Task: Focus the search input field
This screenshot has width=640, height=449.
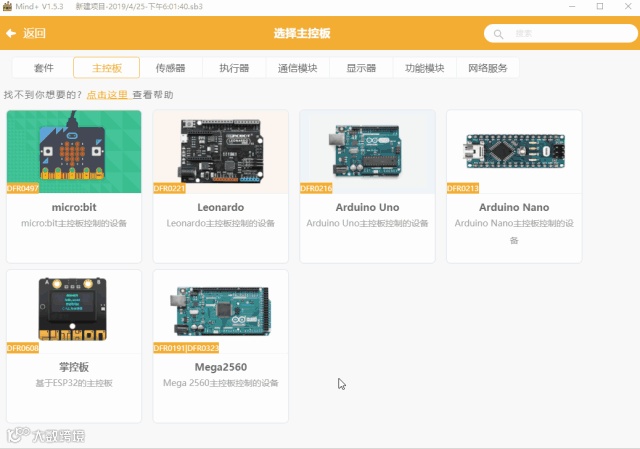Action: 560,33
